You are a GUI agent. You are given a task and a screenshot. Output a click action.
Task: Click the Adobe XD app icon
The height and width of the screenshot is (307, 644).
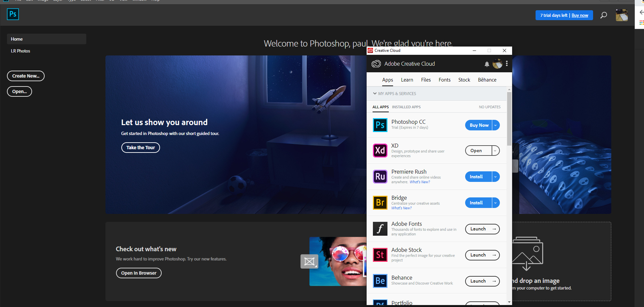click(380, 151)
